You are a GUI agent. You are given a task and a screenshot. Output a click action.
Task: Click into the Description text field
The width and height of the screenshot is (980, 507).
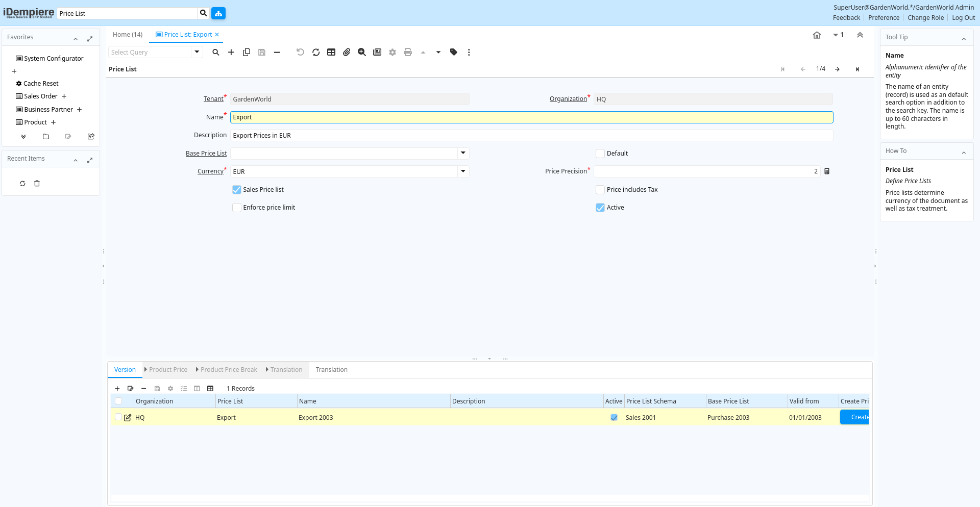(x=531, y=135)
